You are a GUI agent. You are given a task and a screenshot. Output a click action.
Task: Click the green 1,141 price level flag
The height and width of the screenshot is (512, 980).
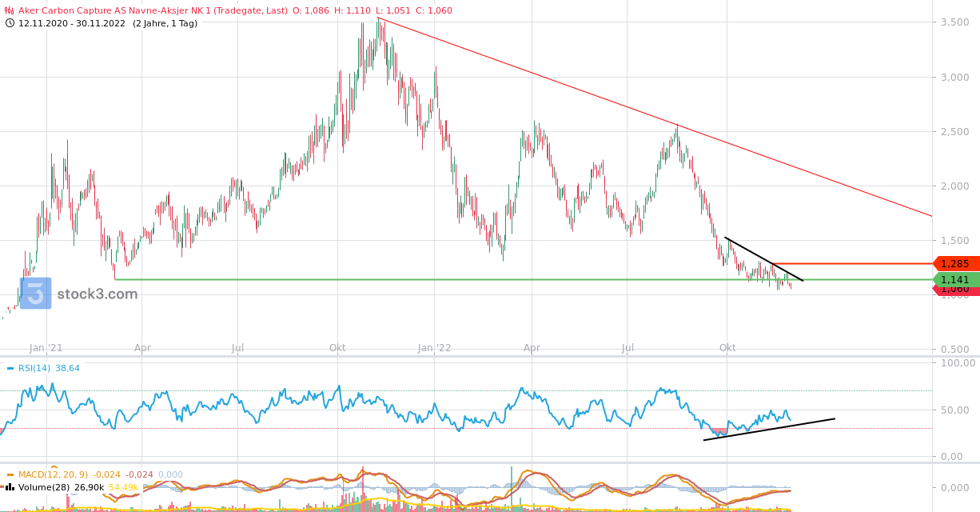[955, 279]
